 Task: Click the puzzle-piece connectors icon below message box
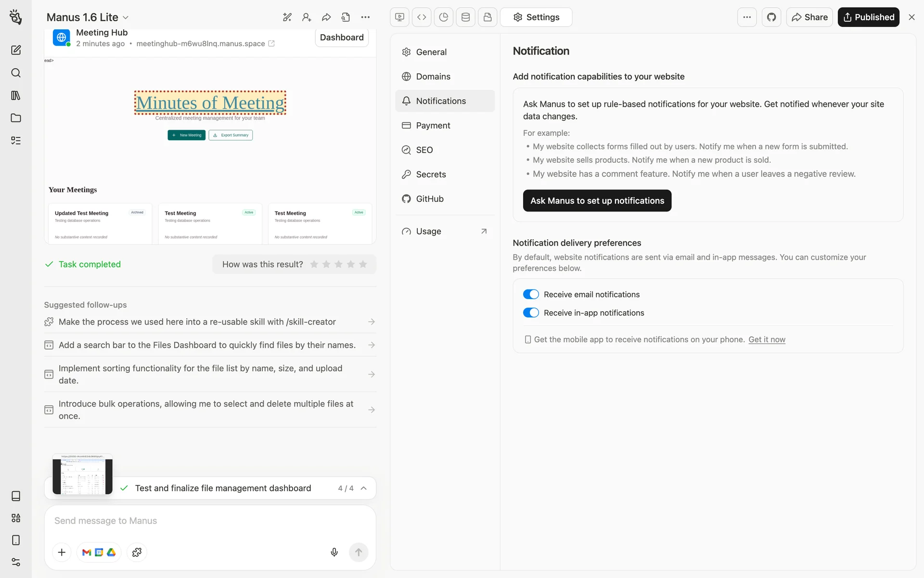point(137,552)
